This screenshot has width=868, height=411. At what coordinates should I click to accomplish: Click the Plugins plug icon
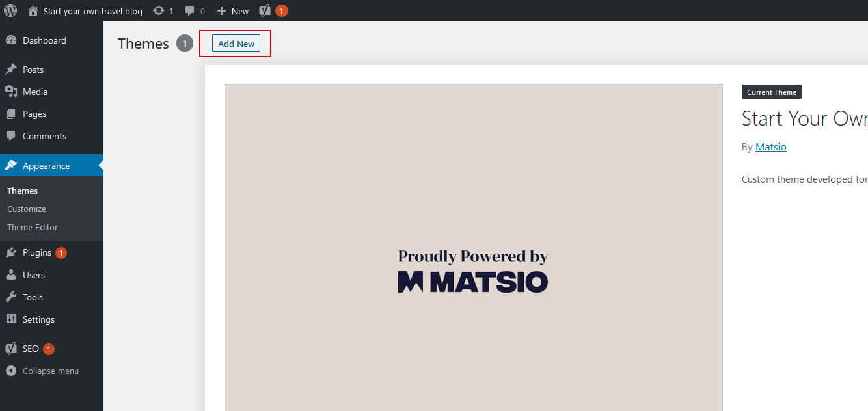[11, 252]
